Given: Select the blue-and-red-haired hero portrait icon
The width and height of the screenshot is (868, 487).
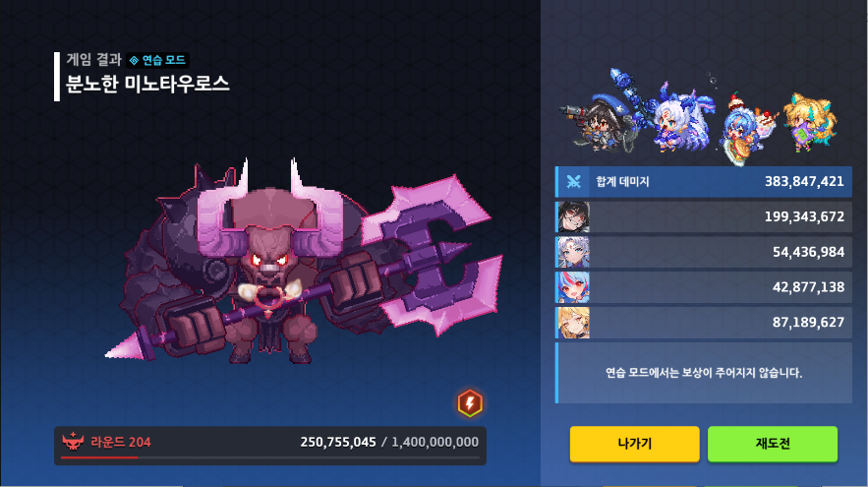Looking at the screenshot, I should (573, 287).
